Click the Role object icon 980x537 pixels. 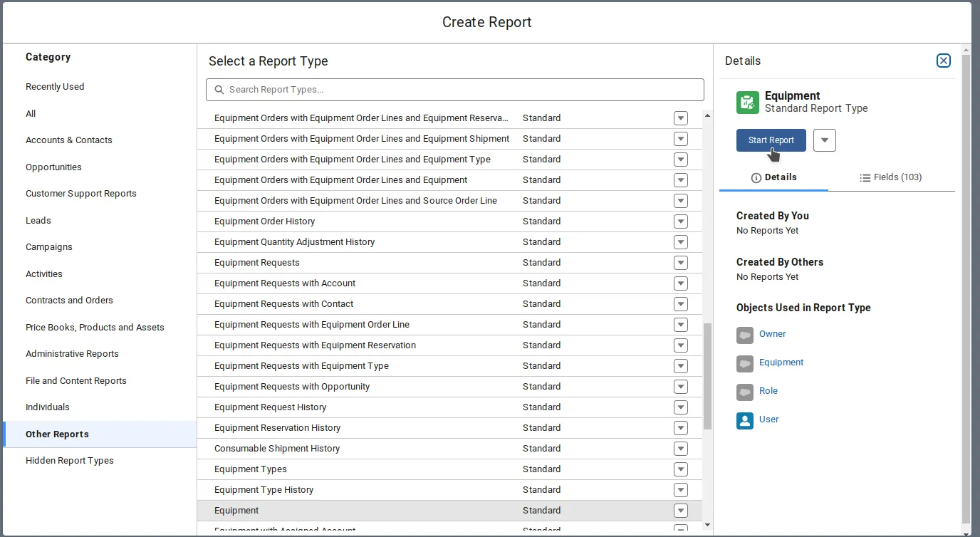tap(745, 392)
